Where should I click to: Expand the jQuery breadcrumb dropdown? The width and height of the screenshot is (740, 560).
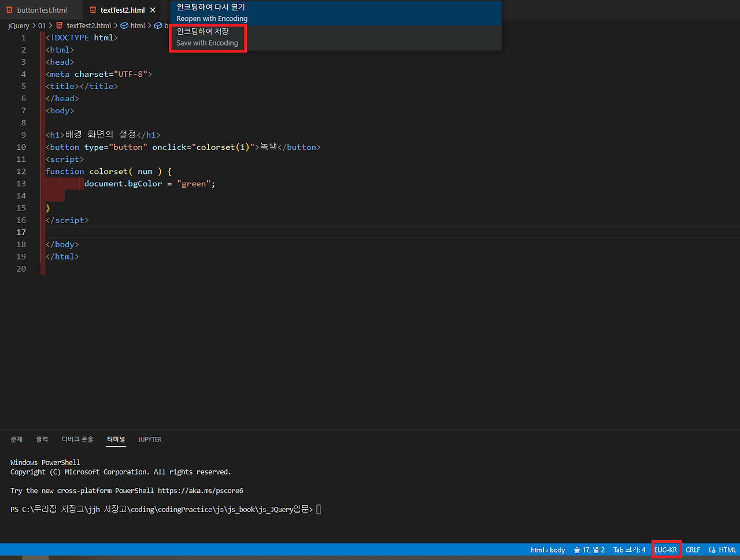[x=18, y=25]
